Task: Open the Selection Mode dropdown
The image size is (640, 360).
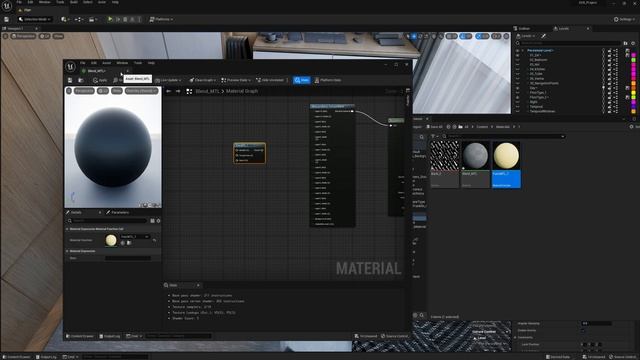Action: [x=35, y=19]
